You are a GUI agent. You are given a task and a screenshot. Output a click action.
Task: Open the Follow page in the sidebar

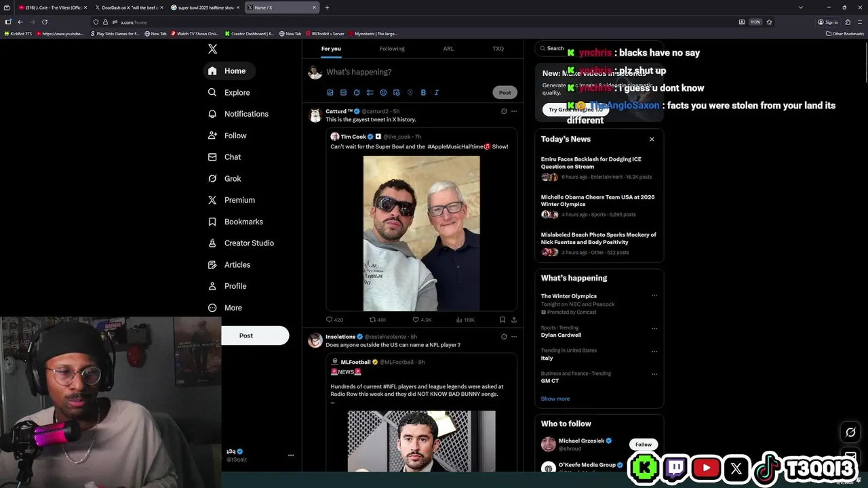click(x=227, y=136)
